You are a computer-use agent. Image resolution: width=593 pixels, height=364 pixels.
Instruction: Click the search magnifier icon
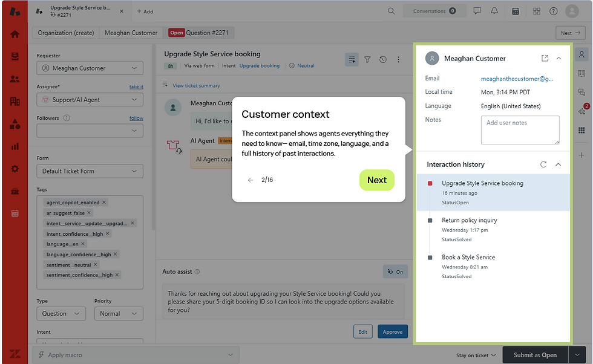pos(391,11)
